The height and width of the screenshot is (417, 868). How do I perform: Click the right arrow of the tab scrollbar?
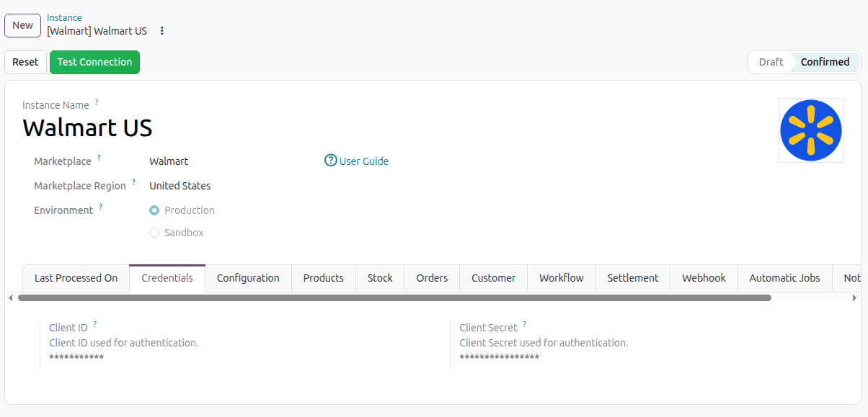(x=854, y=297)
